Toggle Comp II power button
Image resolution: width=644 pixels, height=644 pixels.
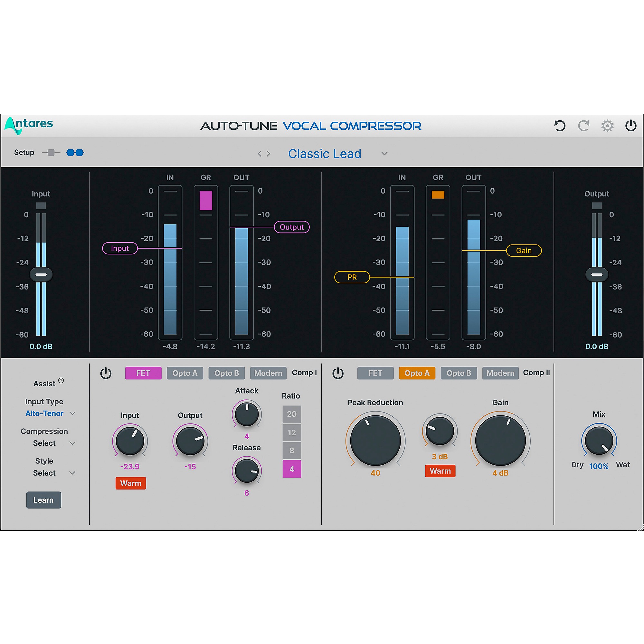(338, 373)
